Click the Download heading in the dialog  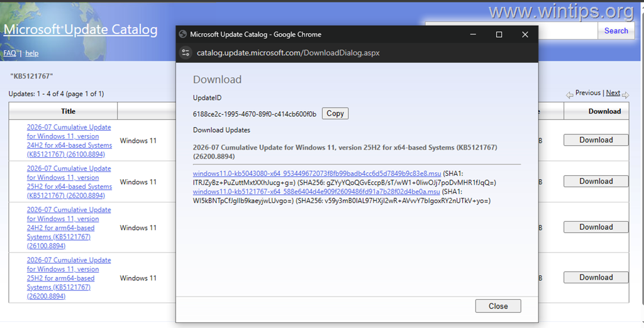[x=217, y=80]
